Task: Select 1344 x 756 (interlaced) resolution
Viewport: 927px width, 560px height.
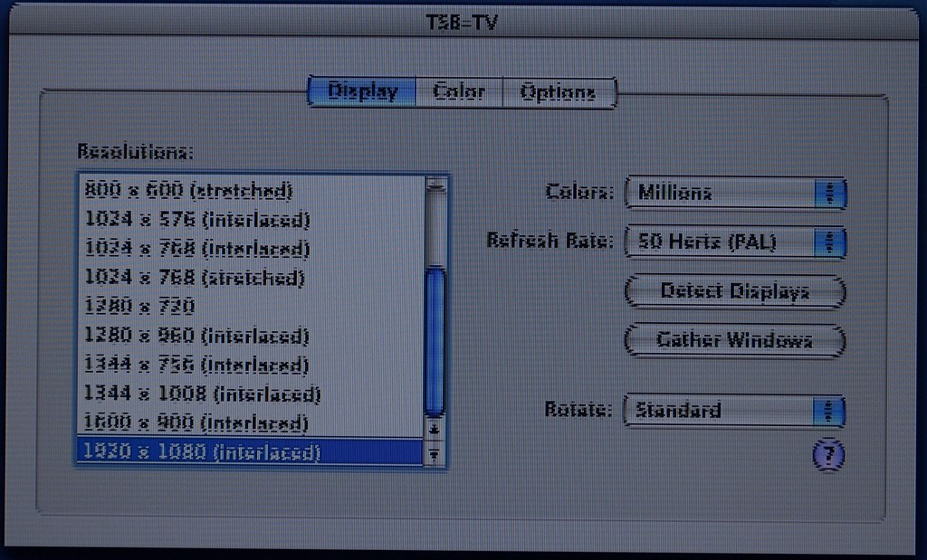Action: 251,364
